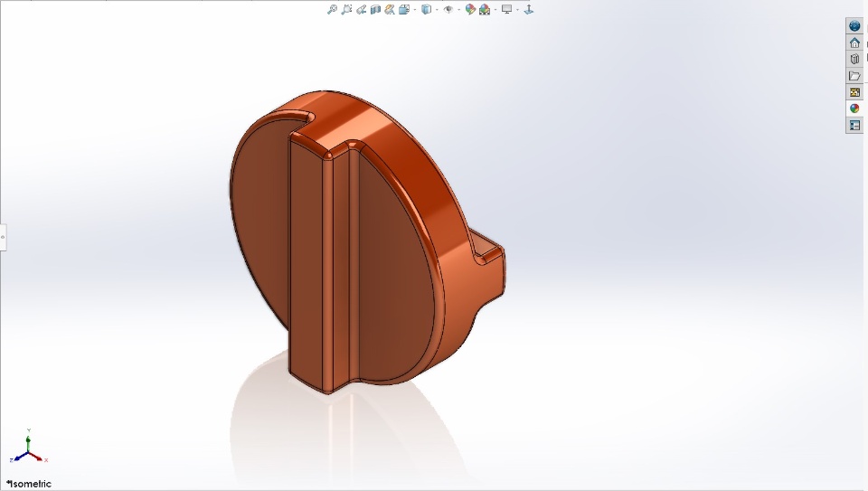Open SolidWorks Resources home tab
Image resolution: width=868 pixels, height=491 pixels.
click(854, 42)
